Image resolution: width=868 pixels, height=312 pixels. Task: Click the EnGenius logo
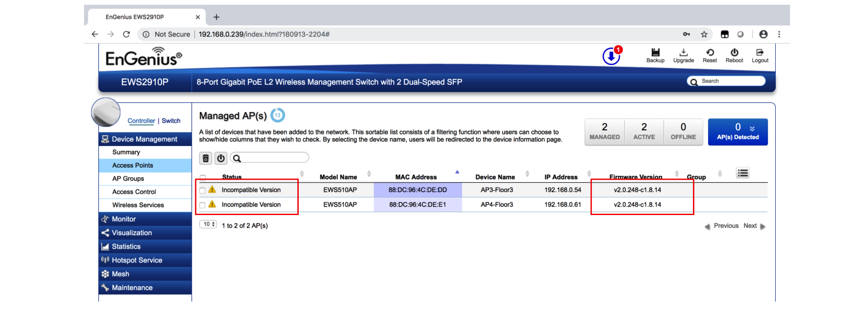[x=144, y=57]
